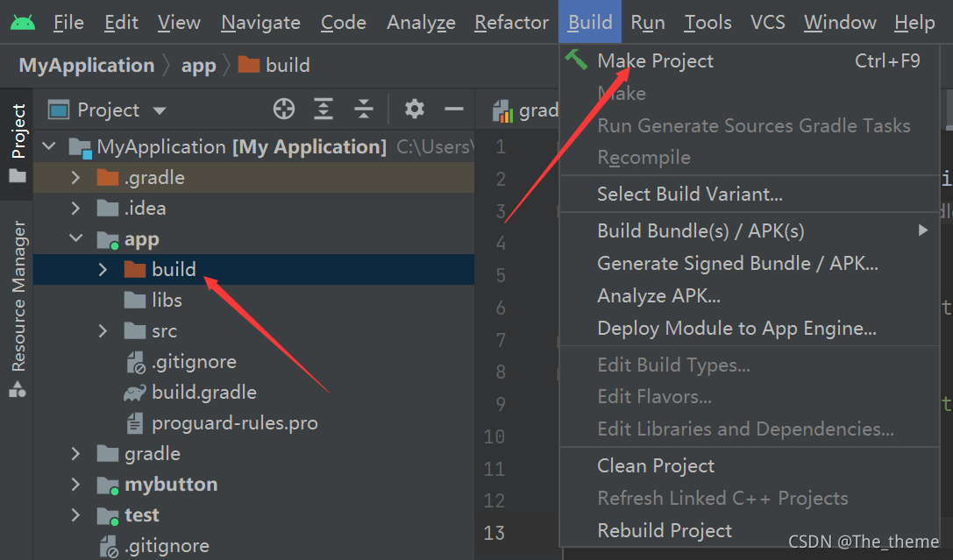The width and height of the screenshot is (953, 560).
Task: Open the Analyze menu
Action: 421,23
